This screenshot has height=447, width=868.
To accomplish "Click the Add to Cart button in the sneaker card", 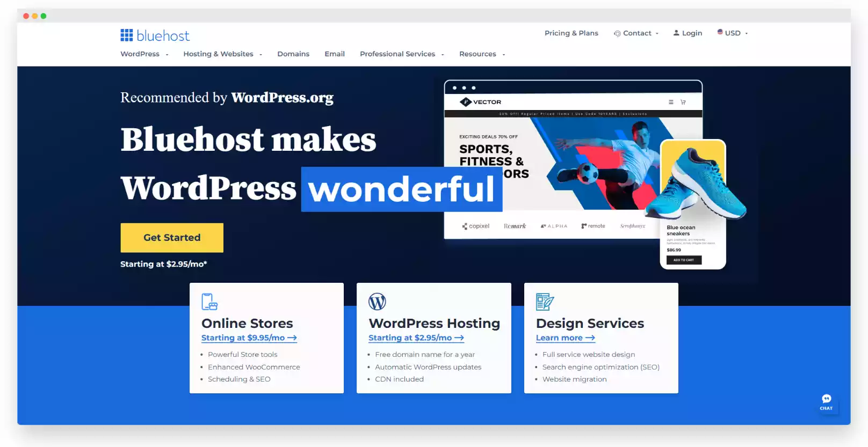I will coord(684,260).
